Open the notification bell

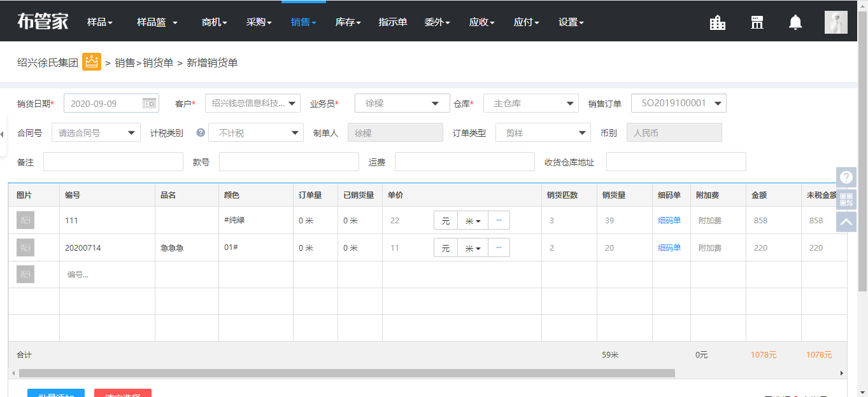tap(795, 22)
